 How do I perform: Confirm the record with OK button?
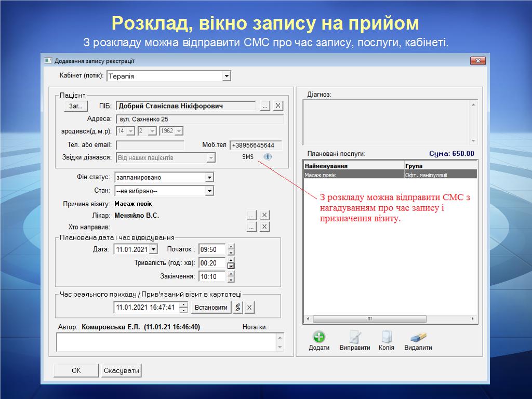(76, 370)
